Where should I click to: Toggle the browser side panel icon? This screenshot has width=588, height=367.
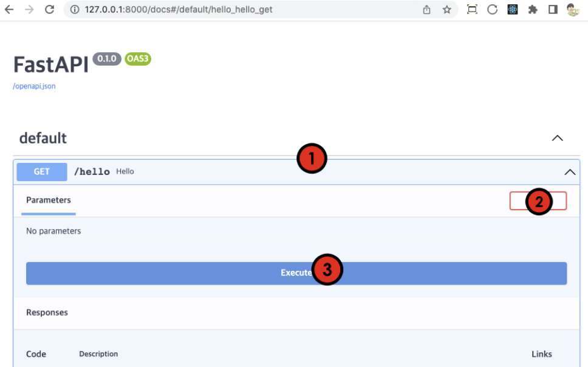(x=553, y=9)
